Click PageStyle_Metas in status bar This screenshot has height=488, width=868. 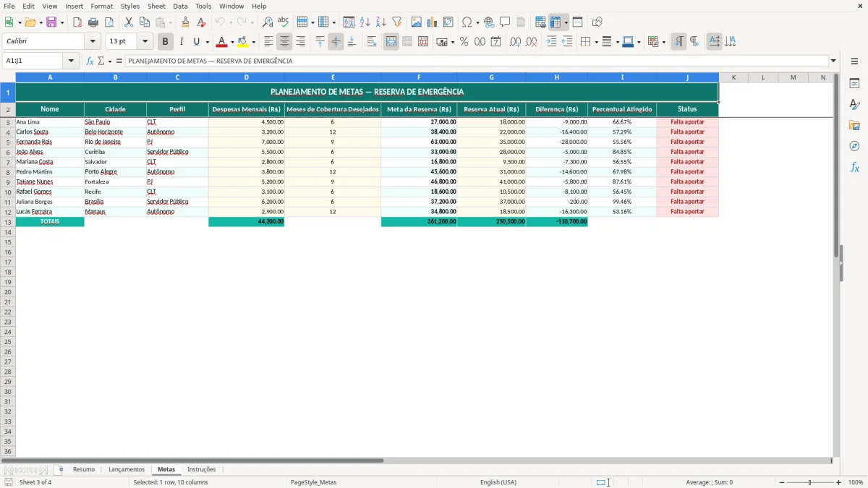313,482
